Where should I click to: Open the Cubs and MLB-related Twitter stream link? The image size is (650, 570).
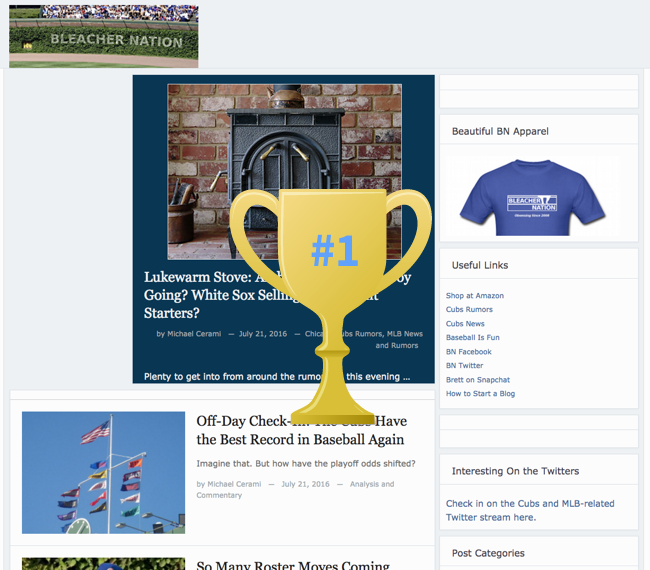tap(530, 510)
